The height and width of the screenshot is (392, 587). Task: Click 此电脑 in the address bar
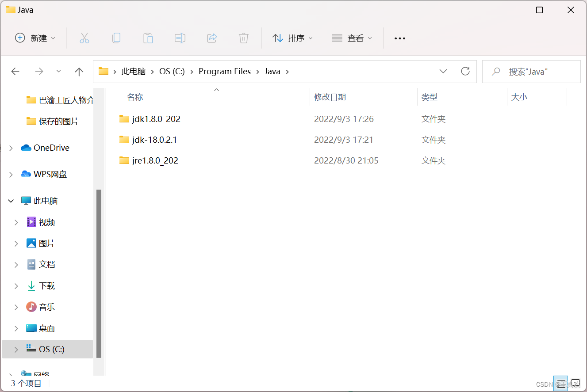(134, 72)
